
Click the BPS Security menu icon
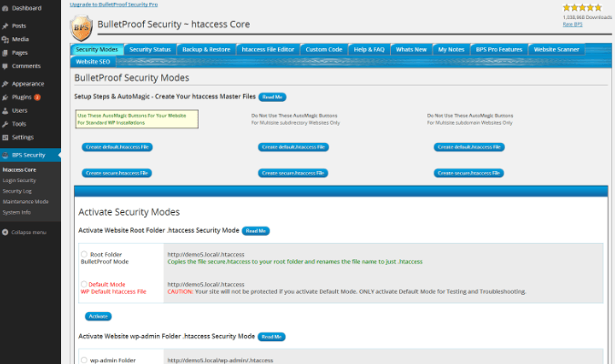coord(5,156)
